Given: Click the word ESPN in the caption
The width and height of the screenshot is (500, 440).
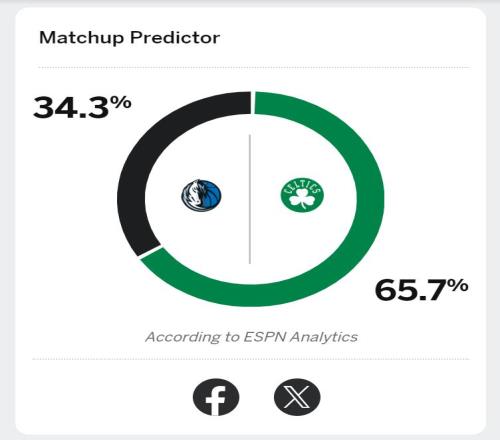Looking at the screenshot, I should [x=265, y=337].
